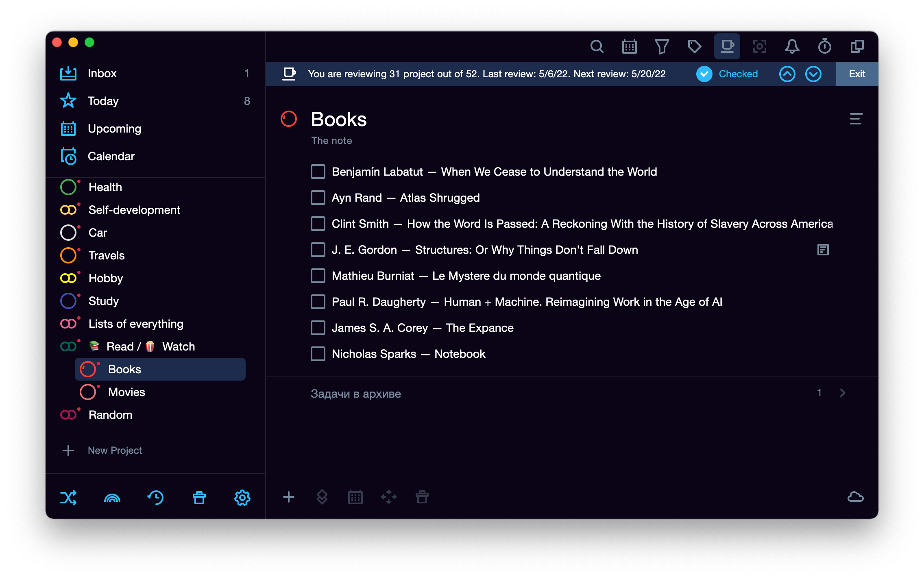Image resolution: width=924 pixels, height=579 pixels.
Task: Create a New Project
Action: [102, 451]
